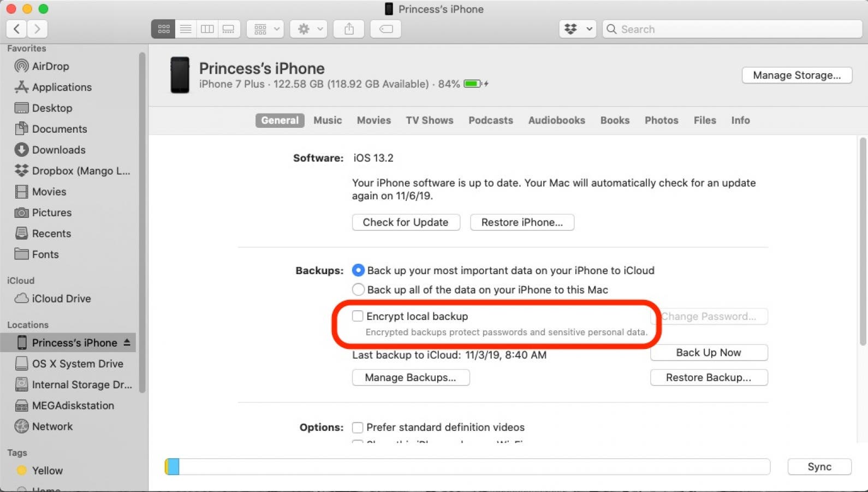Screen dimensions: 868x492
Task: Select back up to this Mac option
Action: tap(358, 289)
